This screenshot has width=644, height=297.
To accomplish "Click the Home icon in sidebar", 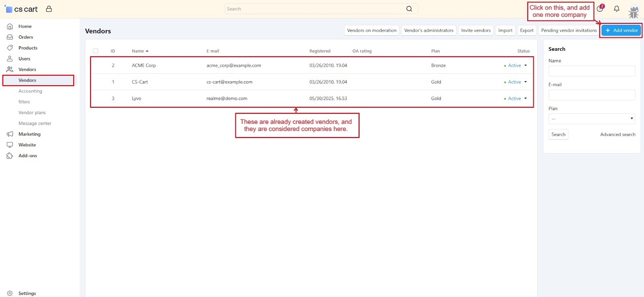I will point(10,27).
